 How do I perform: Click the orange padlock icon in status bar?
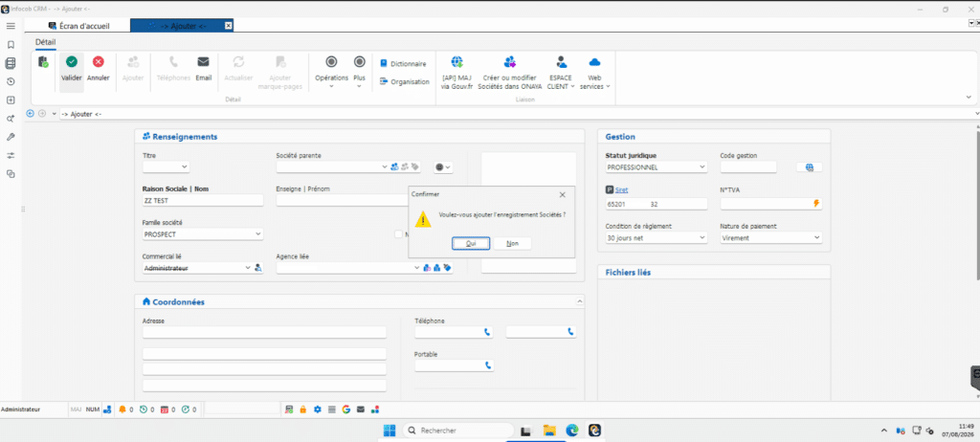tap(302, 409)
